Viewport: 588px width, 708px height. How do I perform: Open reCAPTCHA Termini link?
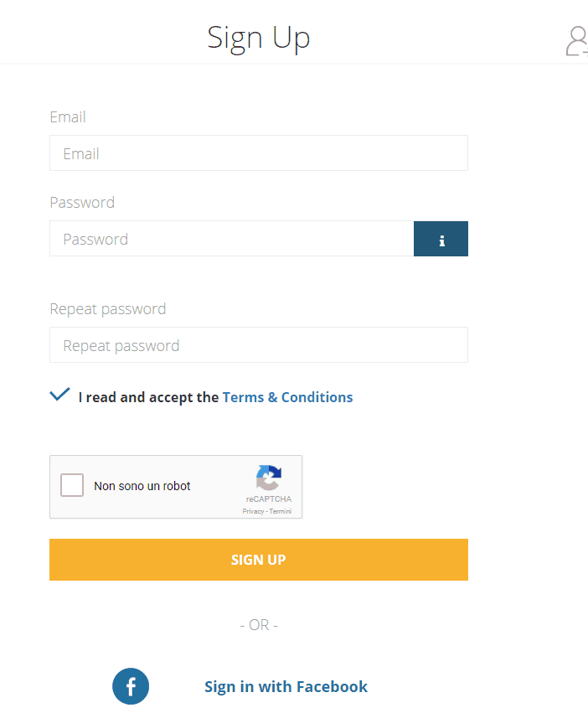click(x=281, y=511)
